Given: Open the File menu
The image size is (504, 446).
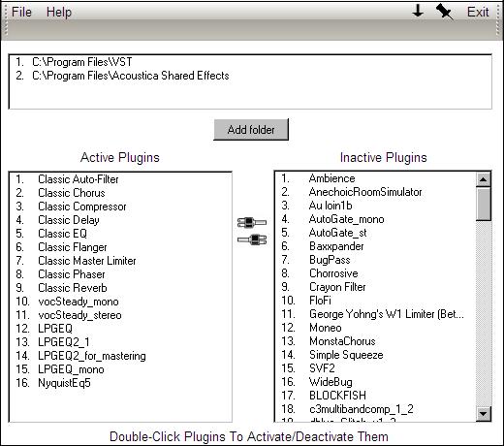Looking at the screenshot, I should click(x=21, y=12).
